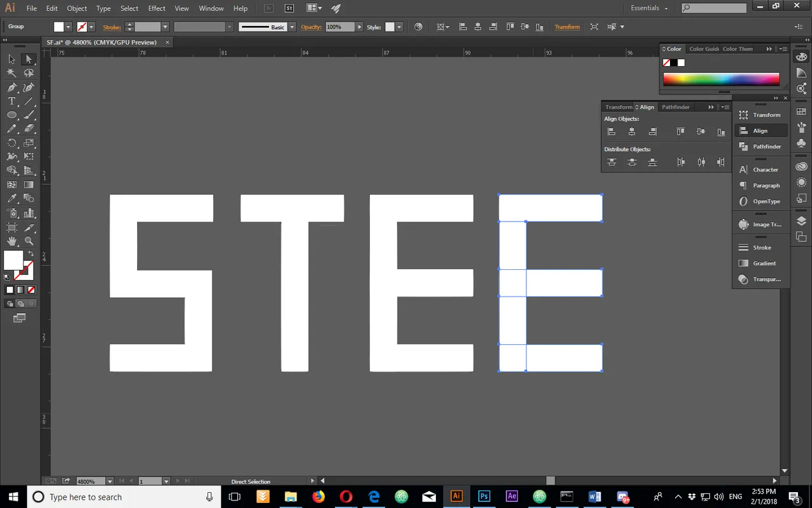Select the Hand tool
Screen dimensions: 812x508
pyautogui.click(x=11, y=241)
